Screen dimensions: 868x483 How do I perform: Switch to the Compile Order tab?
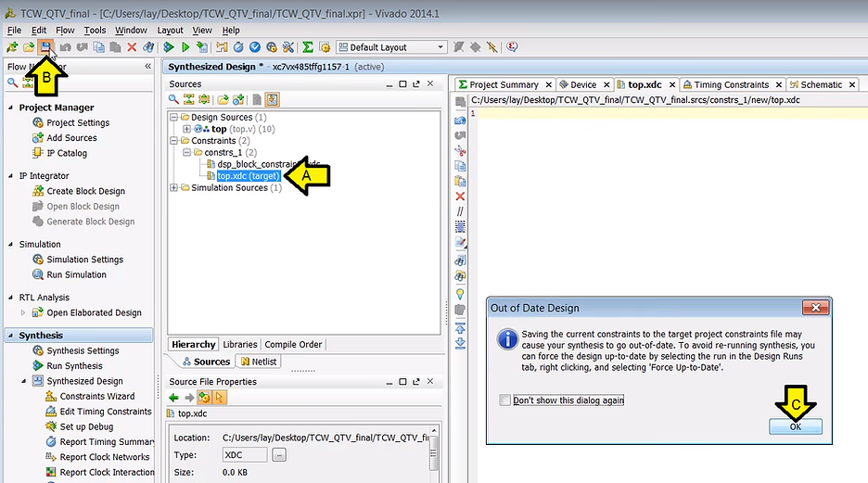[x=293, y=345]
